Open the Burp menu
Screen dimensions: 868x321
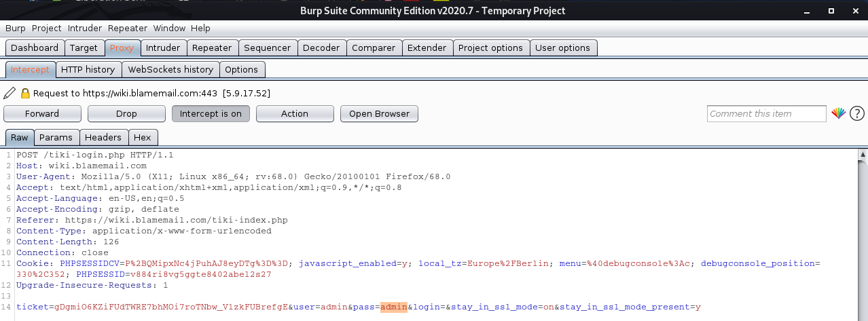[15, 28]
